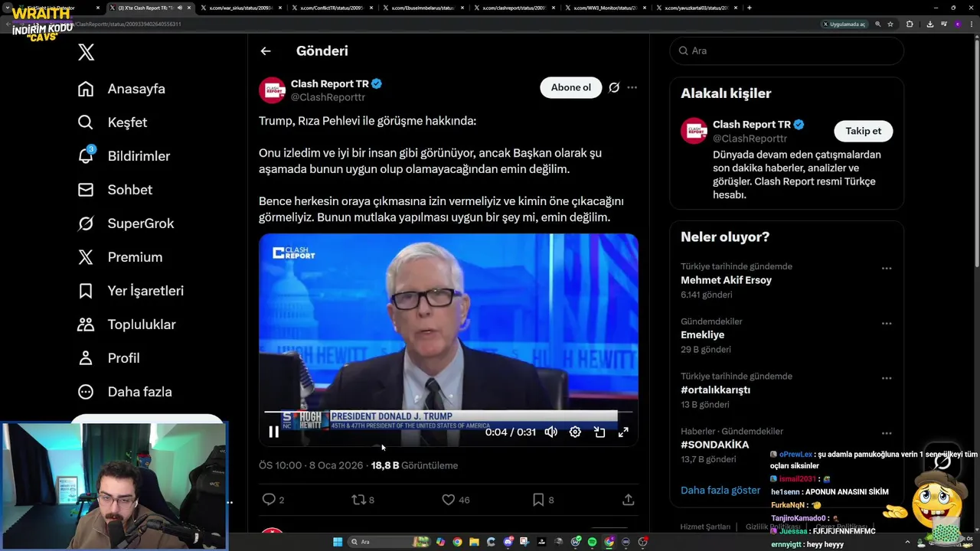This screenshot has height=551, width=980.
Task: Click Daha fazla göster link
Action: click(720, 491)
